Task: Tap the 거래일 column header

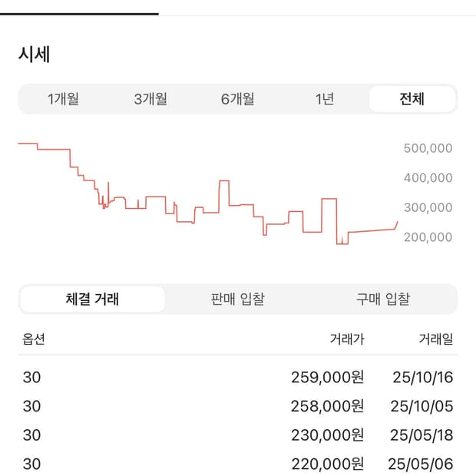Action: (x=435, y=339)
